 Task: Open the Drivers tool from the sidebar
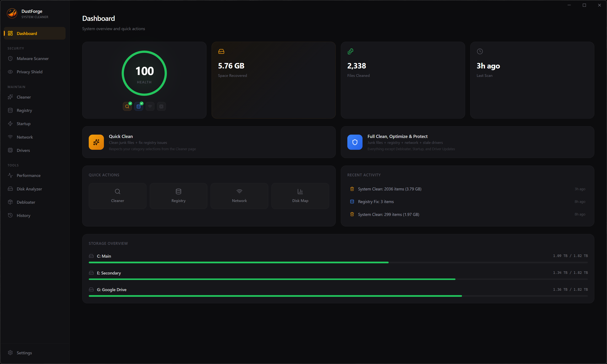(23, 150)
